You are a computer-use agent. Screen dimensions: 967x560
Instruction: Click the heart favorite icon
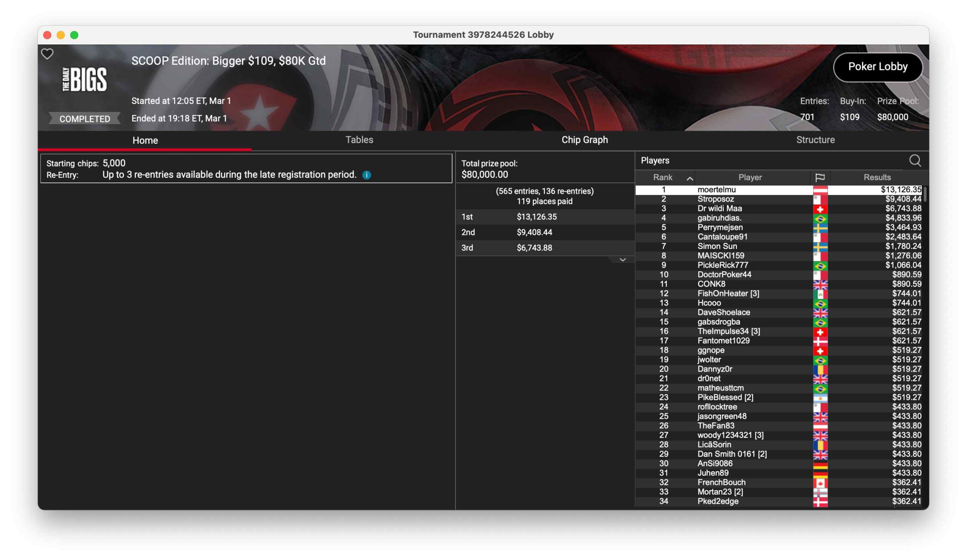(47, 54)
